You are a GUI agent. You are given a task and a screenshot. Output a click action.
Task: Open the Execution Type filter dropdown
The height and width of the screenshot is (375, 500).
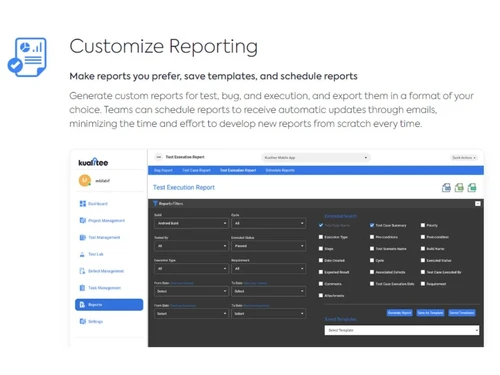191,269
